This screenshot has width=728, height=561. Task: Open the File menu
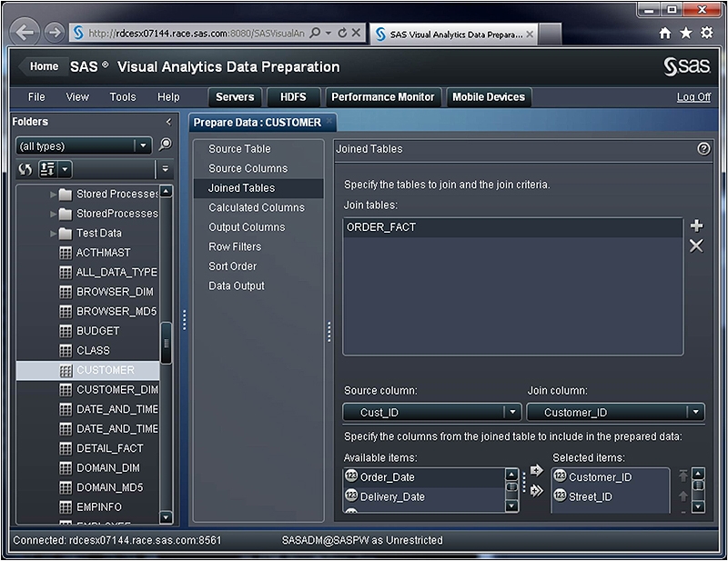(36, 97)
